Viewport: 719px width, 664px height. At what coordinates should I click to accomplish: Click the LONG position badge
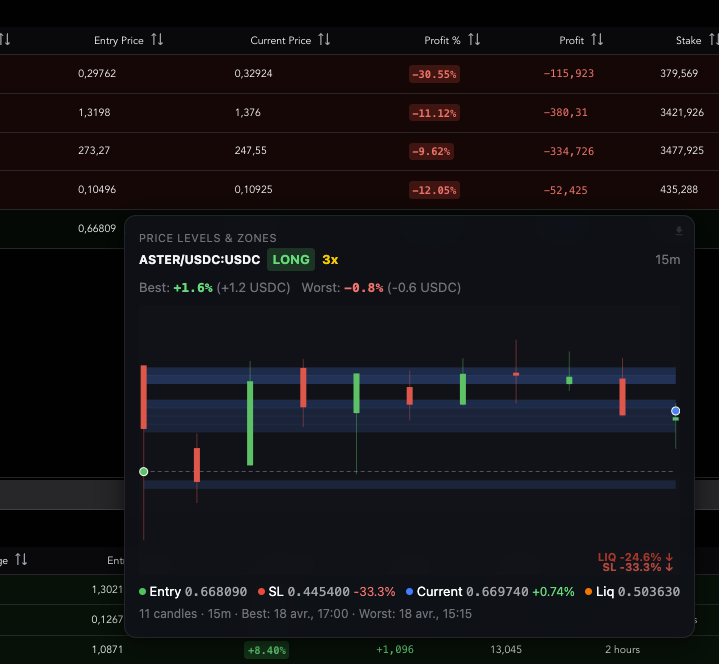[x=291, y=260]
